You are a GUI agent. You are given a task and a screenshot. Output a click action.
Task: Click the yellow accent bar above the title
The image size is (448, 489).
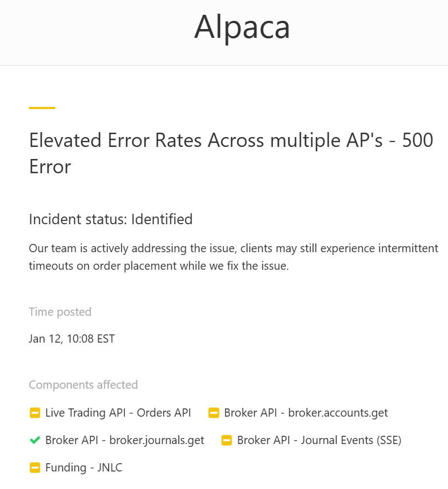tap(42, 108)
